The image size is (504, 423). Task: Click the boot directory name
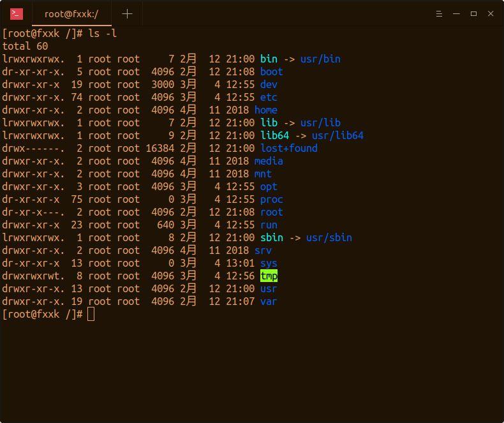pos(272,71)
